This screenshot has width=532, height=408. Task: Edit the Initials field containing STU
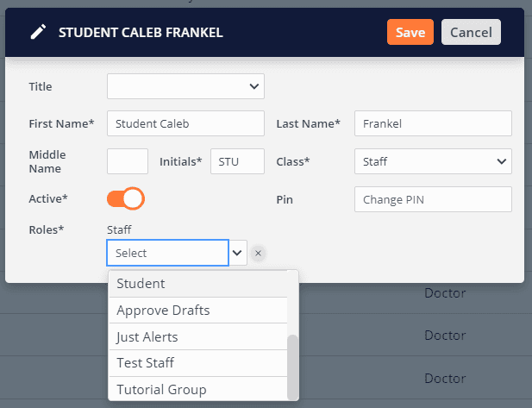[237, 161]
